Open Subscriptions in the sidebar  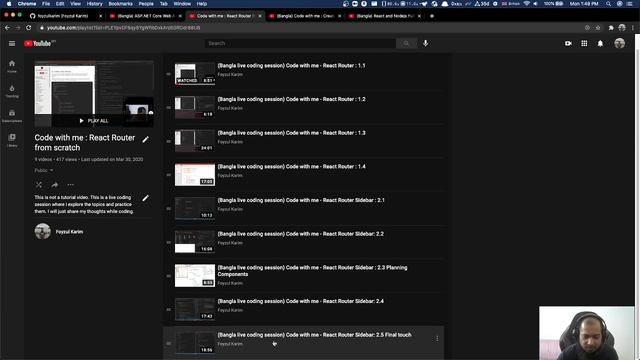[12, 116]
